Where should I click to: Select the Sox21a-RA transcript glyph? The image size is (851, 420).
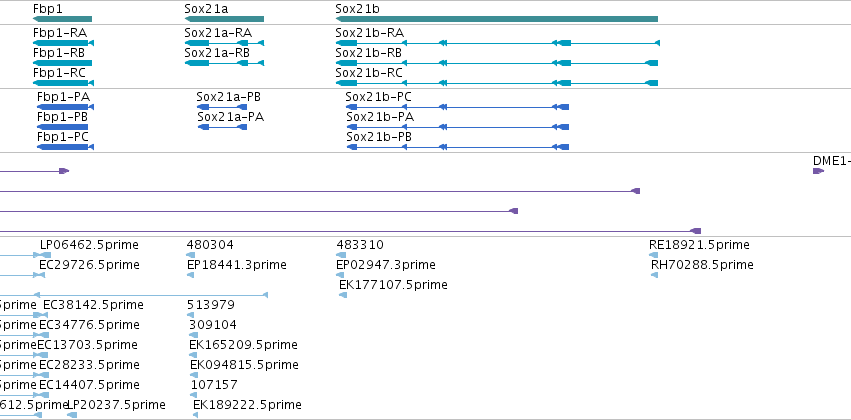224,43
